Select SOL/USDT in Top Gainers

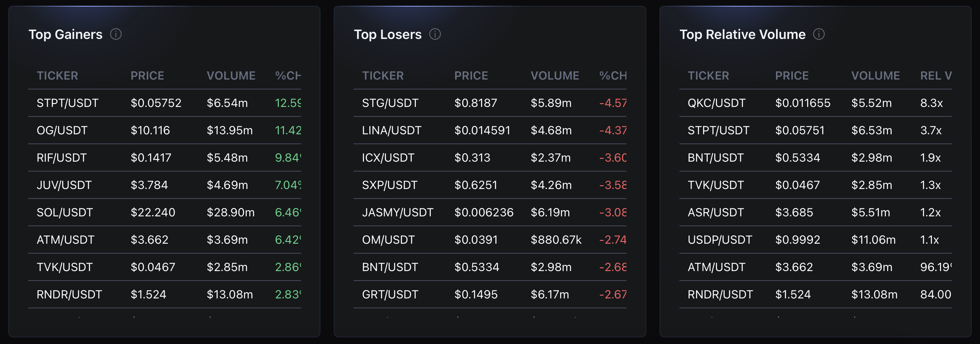(65, 213)
